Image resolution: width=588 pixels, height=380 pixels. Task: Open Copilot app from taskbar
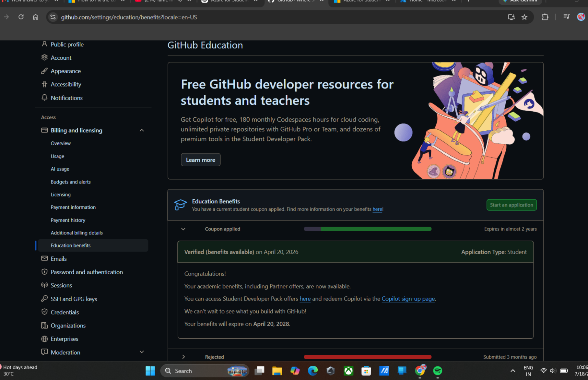click(x=295, y=371)
